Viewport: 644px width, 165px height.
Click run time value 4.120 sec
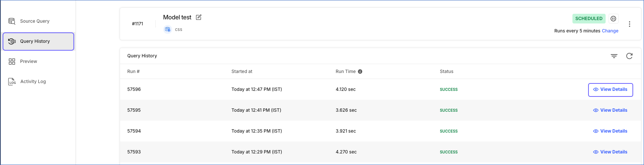[x=346, y=89]
